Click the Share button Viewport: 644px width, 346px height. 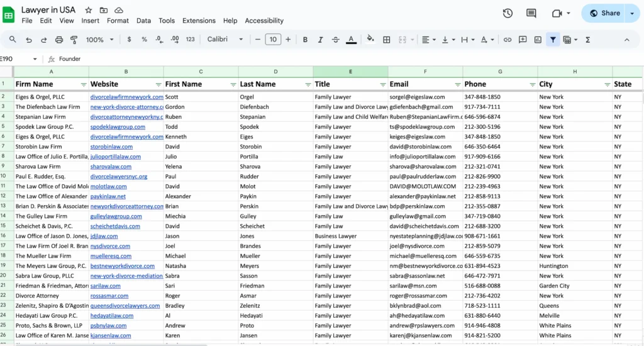pos(604,13)
